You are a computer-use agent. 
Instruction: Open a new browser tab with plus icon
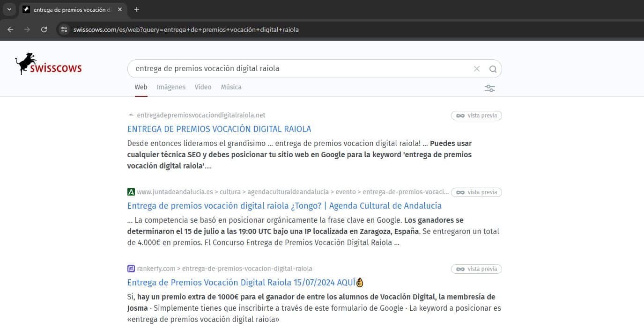[137, 9]
